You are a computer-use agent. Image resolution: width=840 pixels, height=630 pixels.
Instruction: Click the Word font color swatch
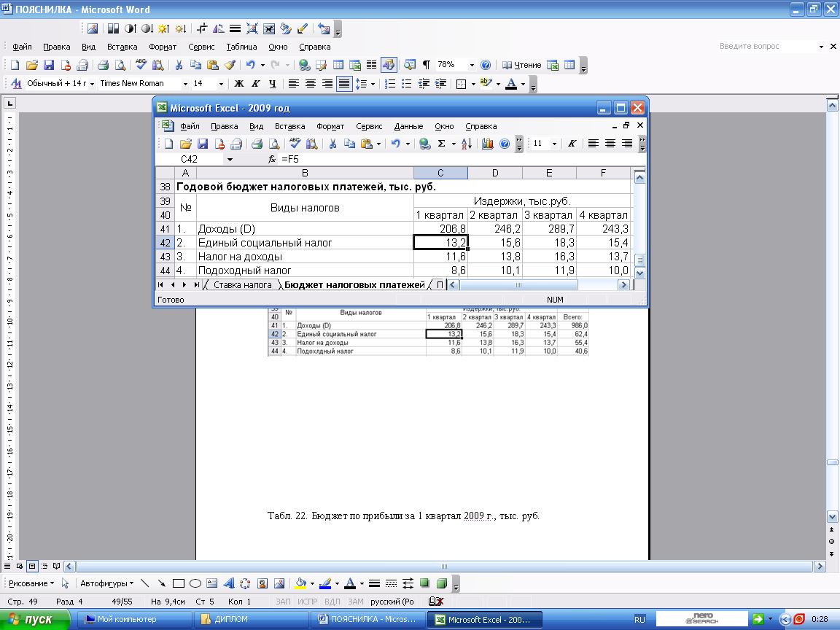(x=511, y=84)
